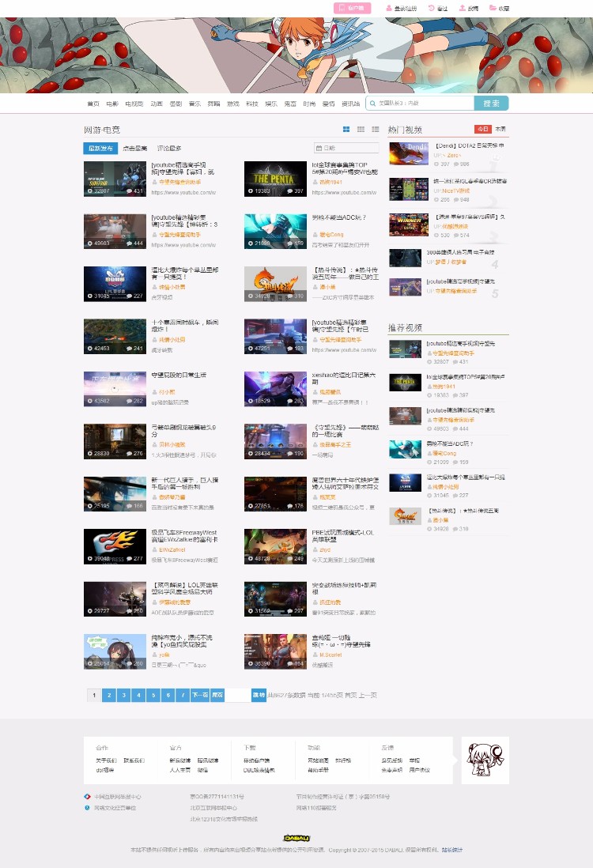
Task: Select the 最新发布 sort tab
Action: [100, 149]
